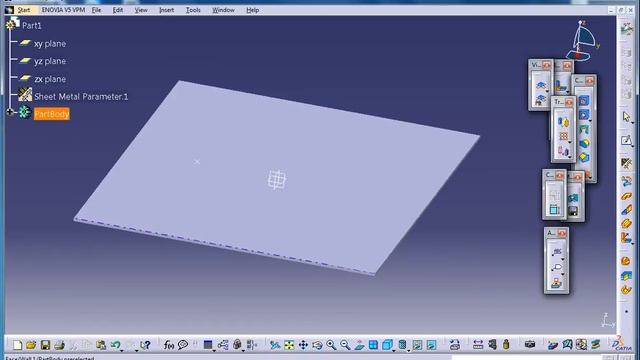The width and height of the screenshot is (640, 360).
Task: Open the Shading mode flyout arrow
Action: (408, 350)
